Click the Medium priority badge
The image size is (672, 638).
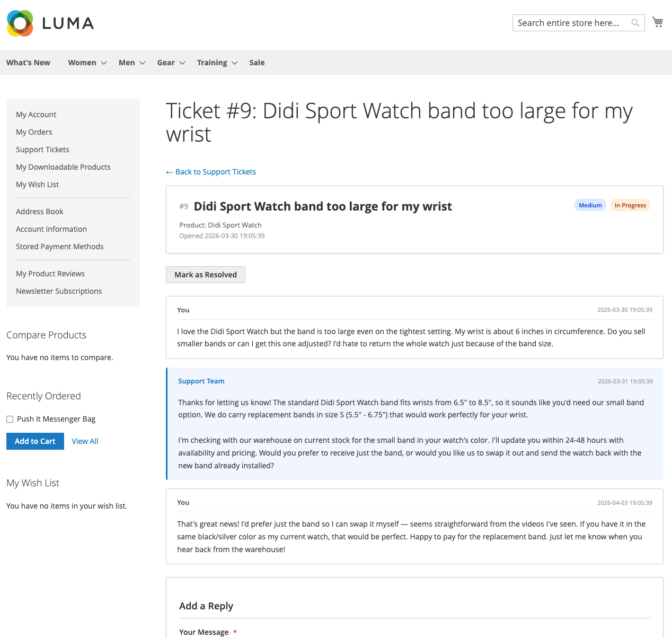point(590,205)
